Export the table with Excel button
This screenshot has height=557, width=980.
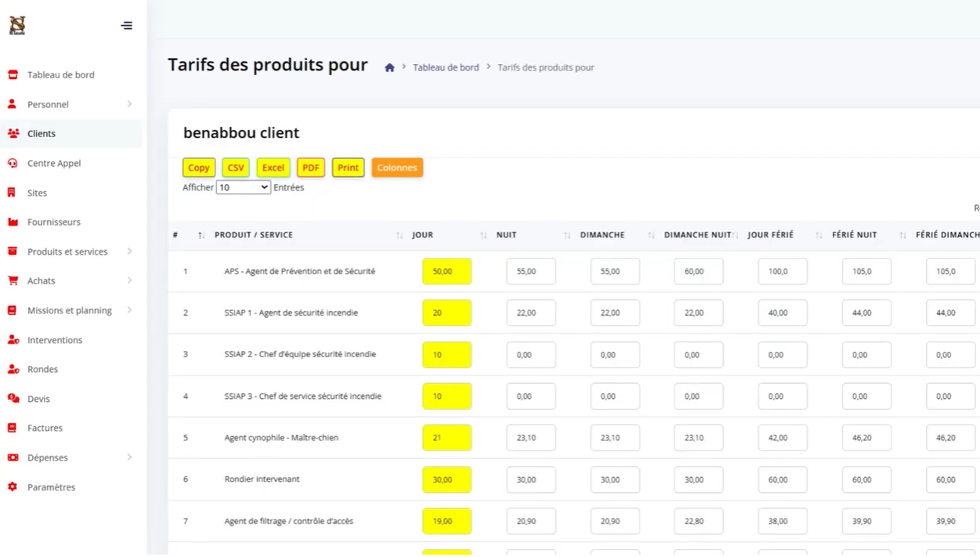pos(273,168)
